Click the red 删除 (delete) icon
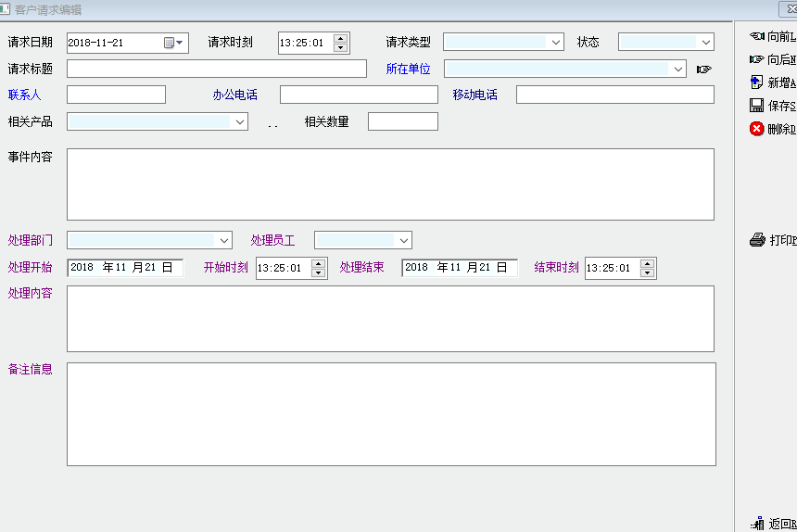 [756, 129]
